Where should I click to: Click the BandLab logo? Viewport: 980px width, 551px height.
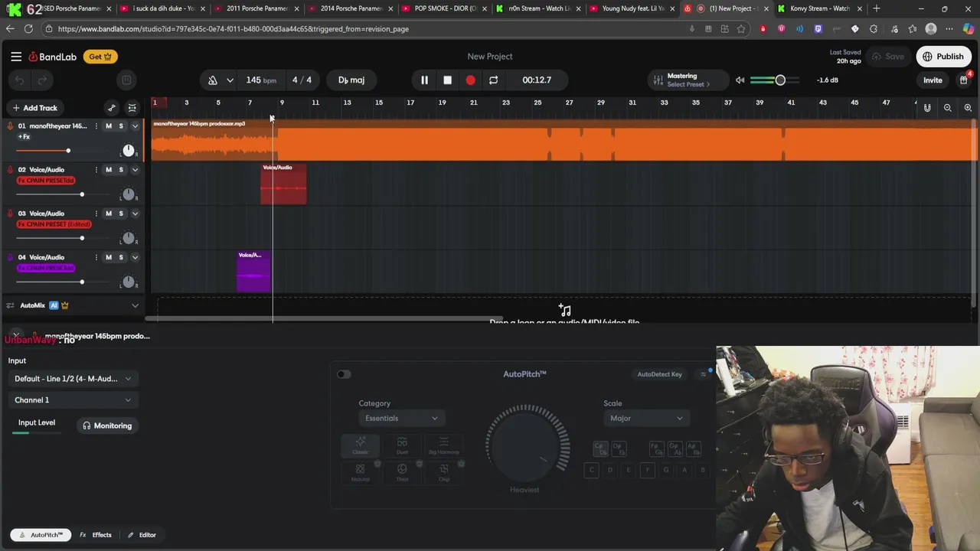coord(53,57)
